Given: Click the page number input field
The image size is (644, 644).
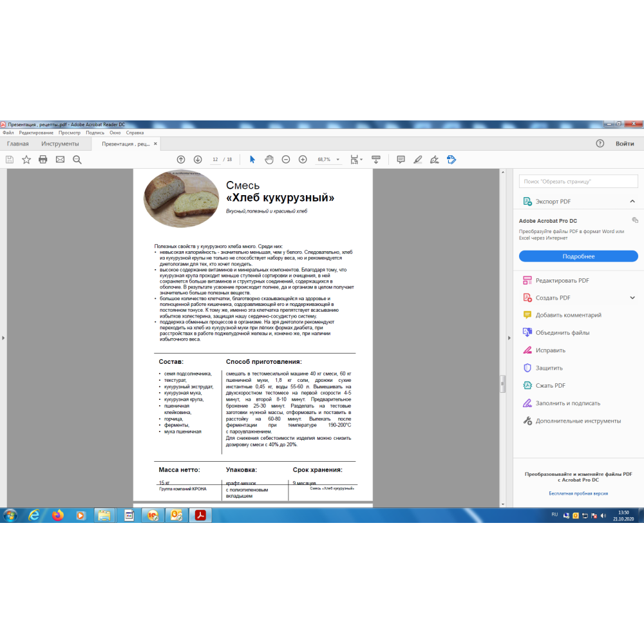Looking at the screenshot, I should (x=216, y=160).
